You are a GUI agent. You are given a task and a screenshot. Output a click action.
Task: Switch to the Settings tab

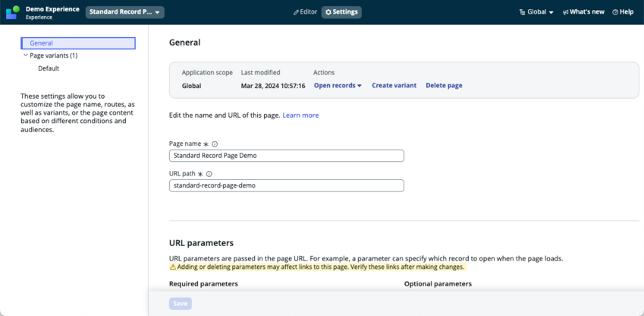pos(341,12)
